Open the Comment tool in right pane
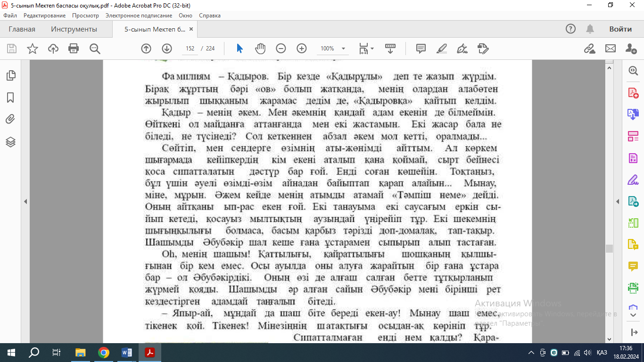The height and width of the screenshot is (362, 644). 633,266
